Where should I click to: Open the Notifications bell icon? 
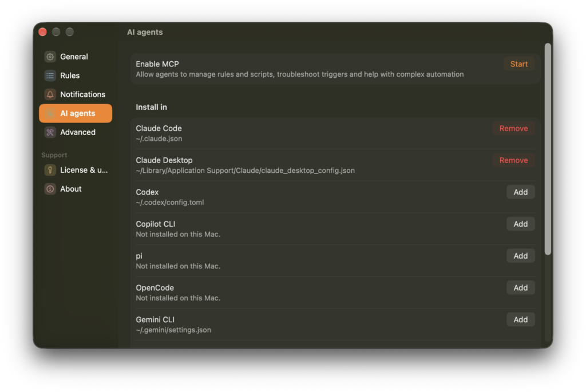pyautogui.click(x=50, y=94)
